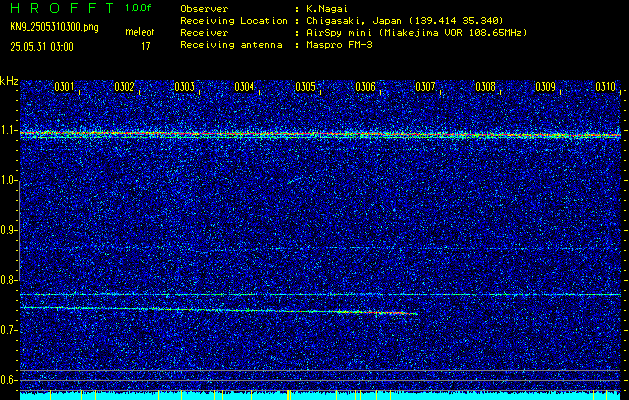Click the 0307 time marker
629x400 pixels.
click(x=425, y=87)
